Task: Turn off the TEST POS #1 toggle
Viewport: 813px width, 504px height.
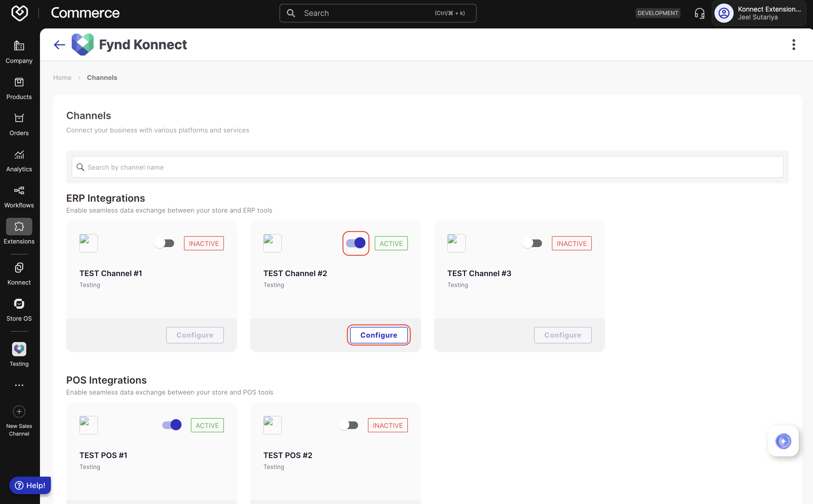Action: click(x=172, y=425)
